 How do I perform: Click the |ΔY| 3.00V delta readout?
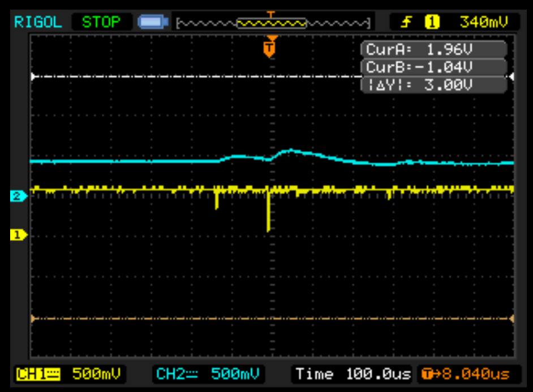tap(433, 85)
